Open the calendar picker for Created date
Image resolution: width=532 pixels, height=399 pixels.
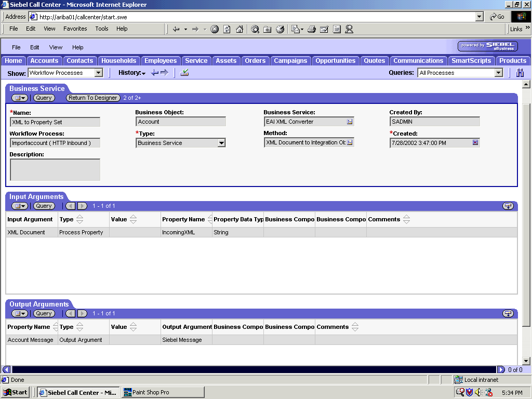click(x=475, y=142)
